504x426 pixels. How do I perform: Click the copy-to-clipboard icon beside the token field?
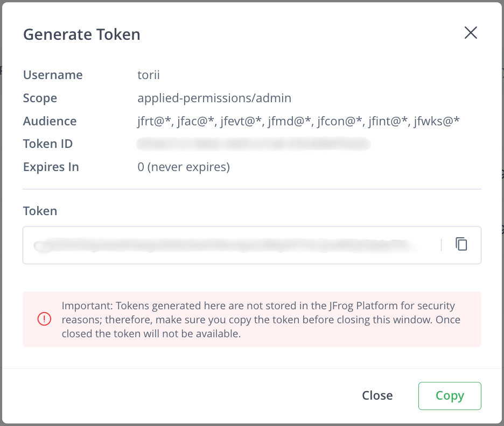460,245
